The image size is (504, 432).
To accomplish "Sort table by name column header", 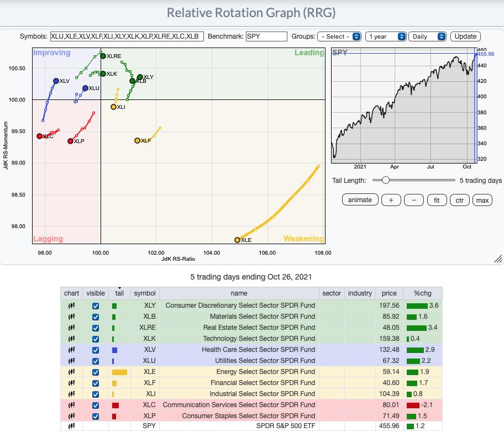I will pos(239,293).
